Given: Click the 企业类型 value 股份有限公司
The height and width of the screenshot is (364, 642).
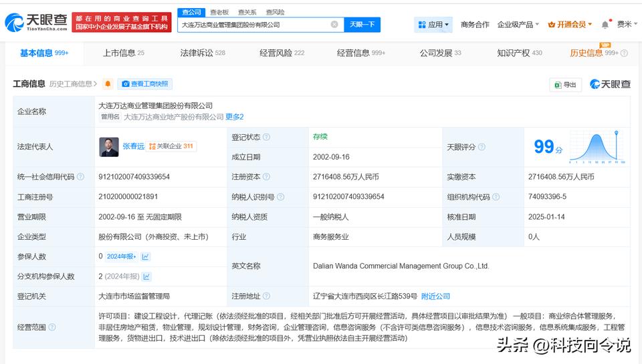Looking at the screenshot, I should click(154, 237).
